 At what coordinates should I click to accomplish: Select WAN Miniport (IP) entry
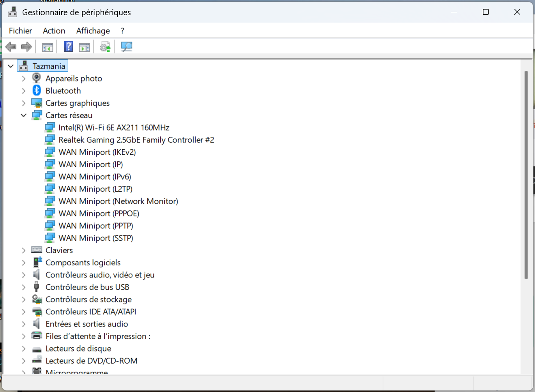91,164
